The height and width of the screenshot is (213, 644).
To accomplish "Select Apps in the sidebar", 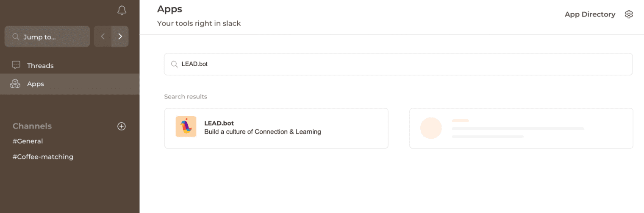I will click(36, 84).
